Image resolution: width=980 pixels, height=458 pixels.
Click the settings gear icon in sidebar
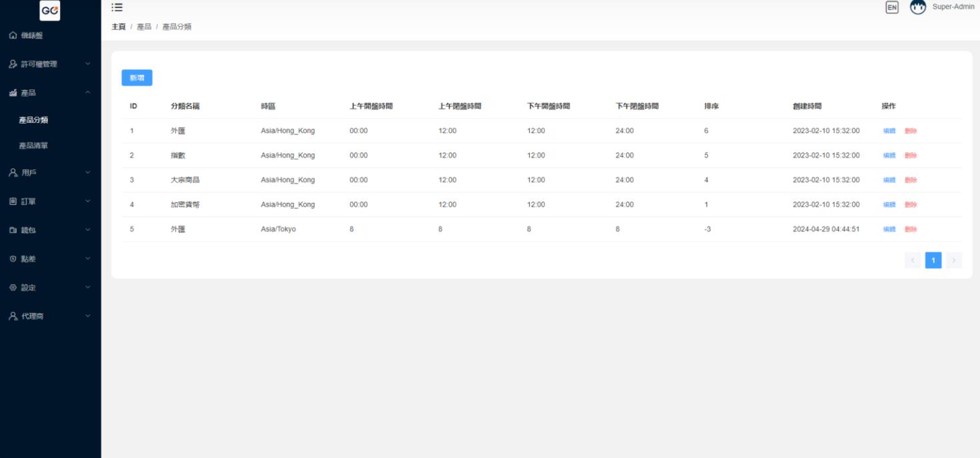(x=13, y=288)
